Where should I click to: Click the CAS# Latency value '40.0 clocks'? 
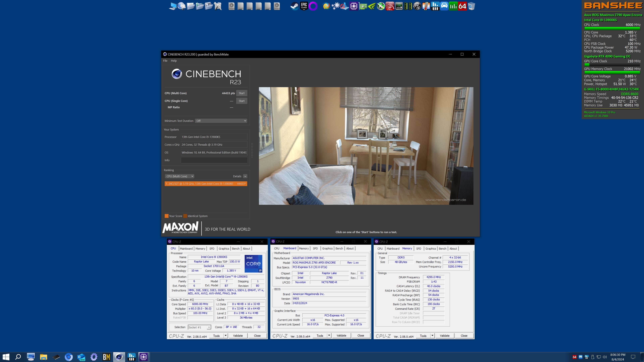[x=434, y=286]
